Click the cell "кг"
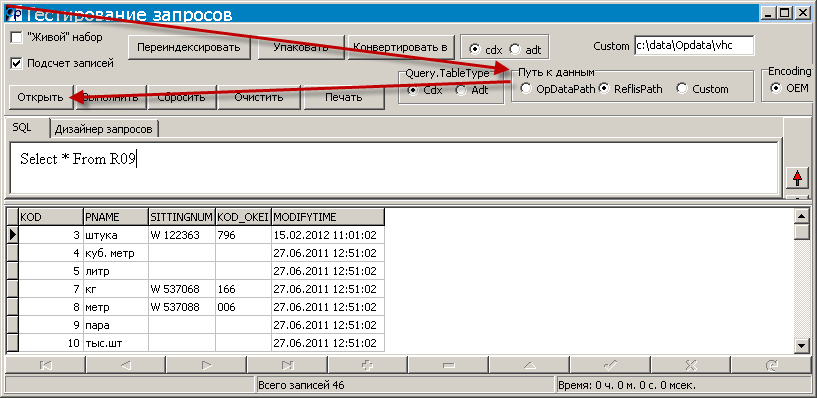817x398 pixels. pos(116,289)
